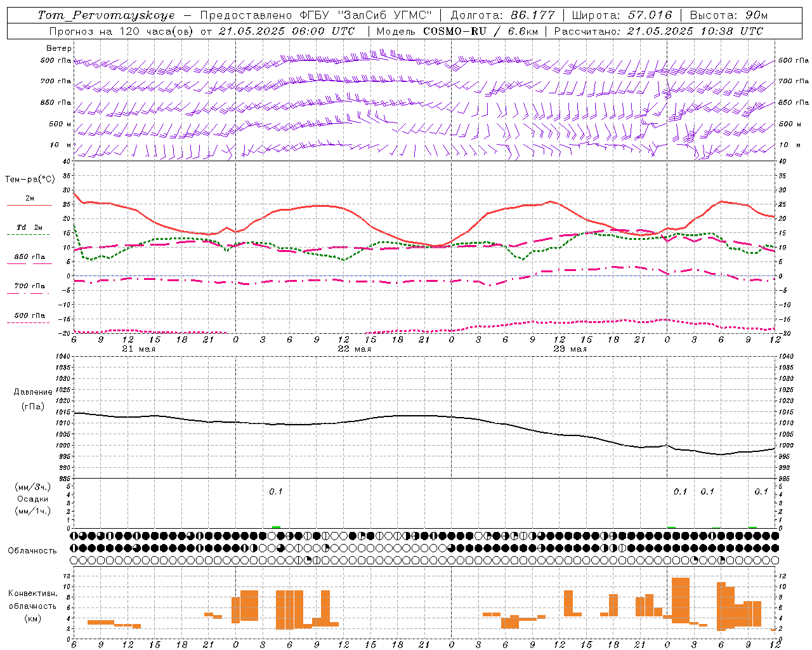Click the station name Tom_Pervomayskoye in header
This screenshot has height=650, width=812.
tap(106, 15)
